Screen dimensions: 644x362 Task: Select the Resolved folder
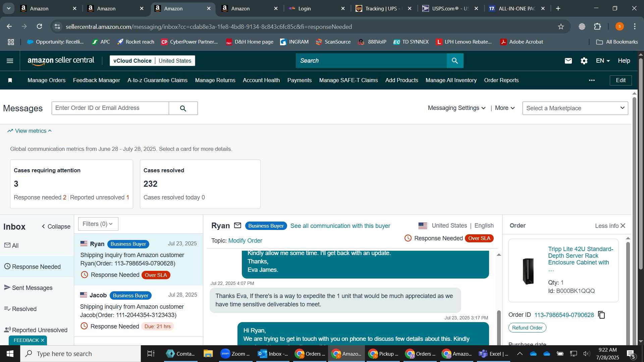click(x=37, y=309)
